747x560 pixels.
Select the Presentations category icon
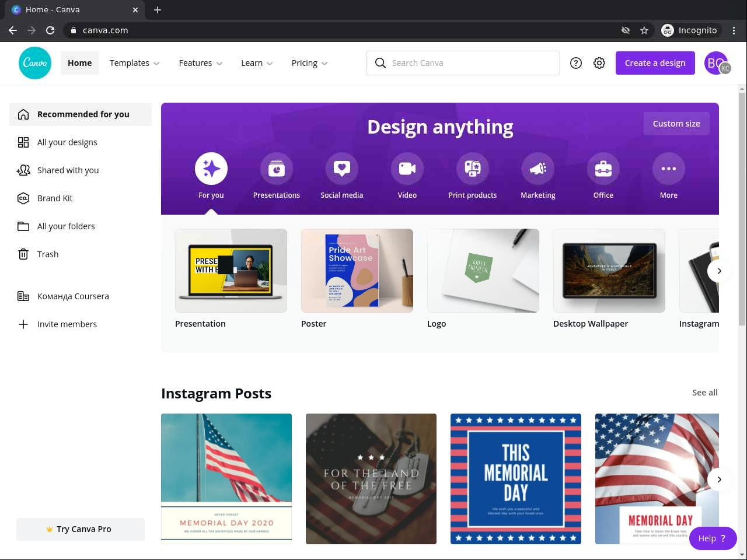pos(277,169)
